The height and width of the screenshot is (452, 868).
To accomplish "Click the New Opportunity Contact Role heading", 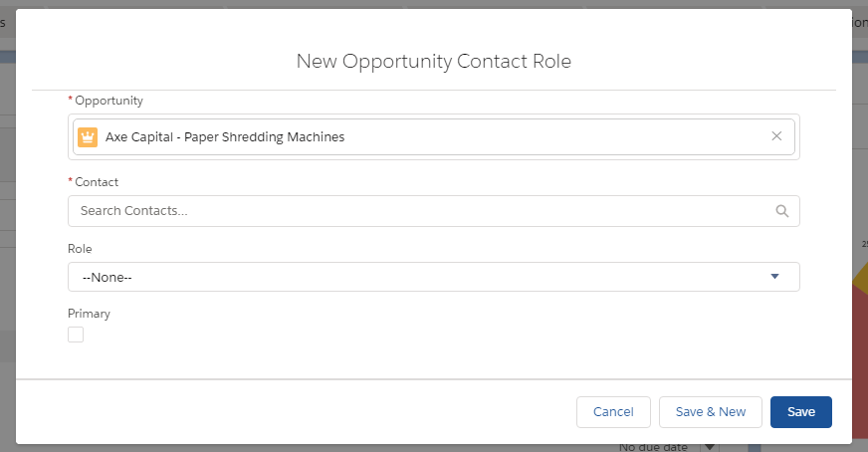I will [434, 62].
